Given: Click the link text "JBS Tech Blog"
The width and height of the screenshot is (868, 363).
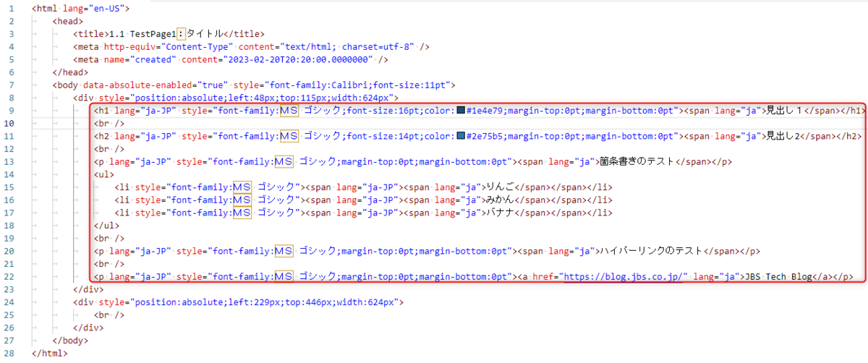Looking at the screenshot, I should point(780,277).
